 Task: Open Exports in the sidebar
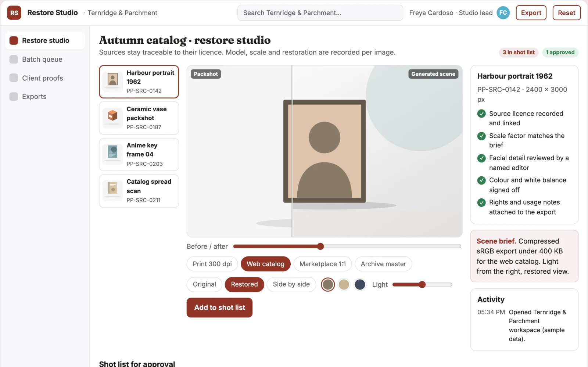click(x=45, y=97)
